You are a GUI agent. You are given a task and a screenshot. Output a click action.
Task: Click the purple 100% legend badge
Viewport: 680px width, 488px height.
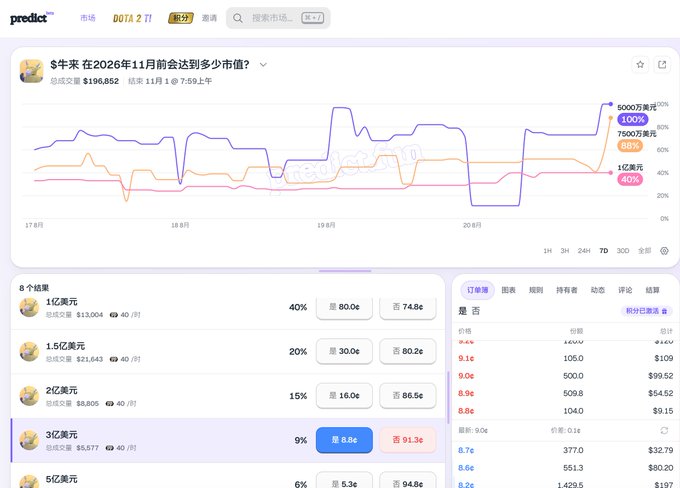(633, 120)
